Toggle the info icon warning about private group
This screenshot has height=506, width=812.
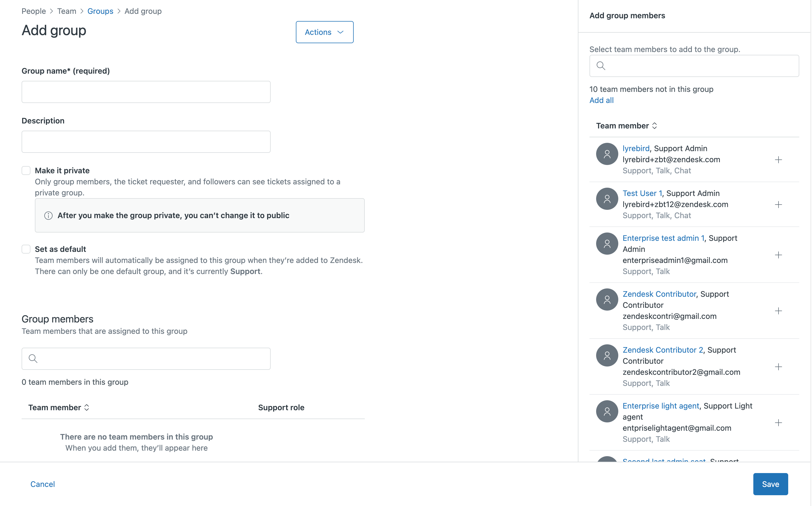click(x=48, y=216)
